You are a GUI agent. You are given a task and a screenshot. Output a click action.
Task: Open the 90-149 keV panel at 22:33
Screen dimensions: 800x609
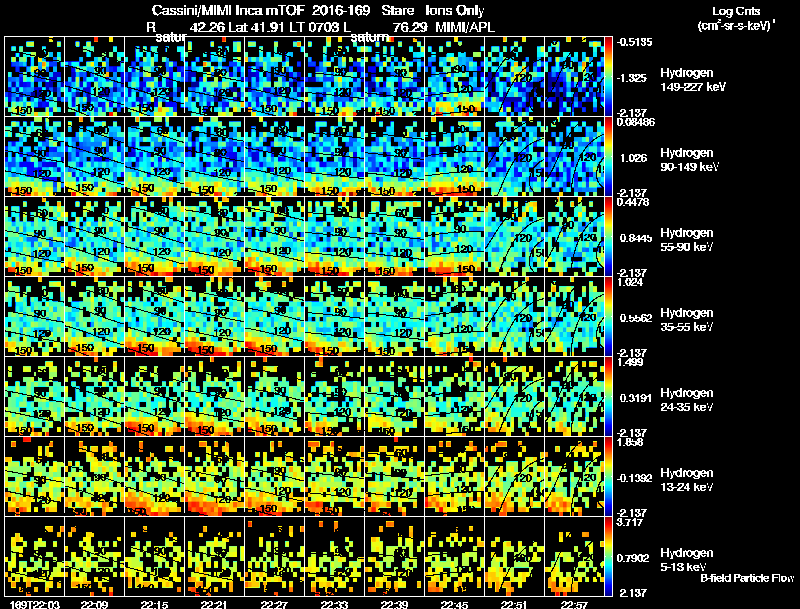[x=335, y=157]
